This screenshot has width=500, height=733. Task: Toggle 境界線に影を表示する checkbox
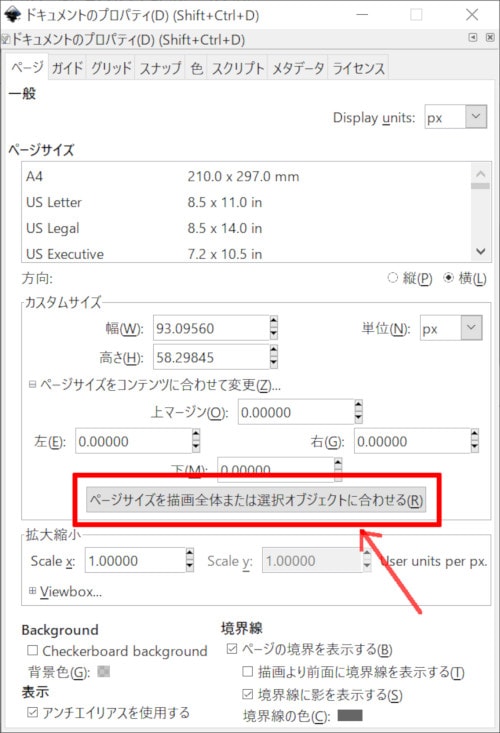coord(247,694)
